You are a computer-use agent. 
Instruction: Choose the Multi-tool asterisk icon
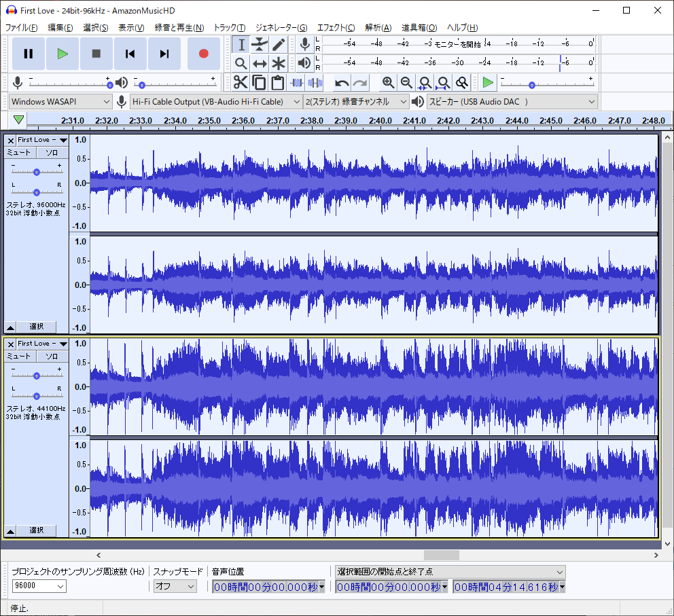pyautogui.click(x=279, y=64)
